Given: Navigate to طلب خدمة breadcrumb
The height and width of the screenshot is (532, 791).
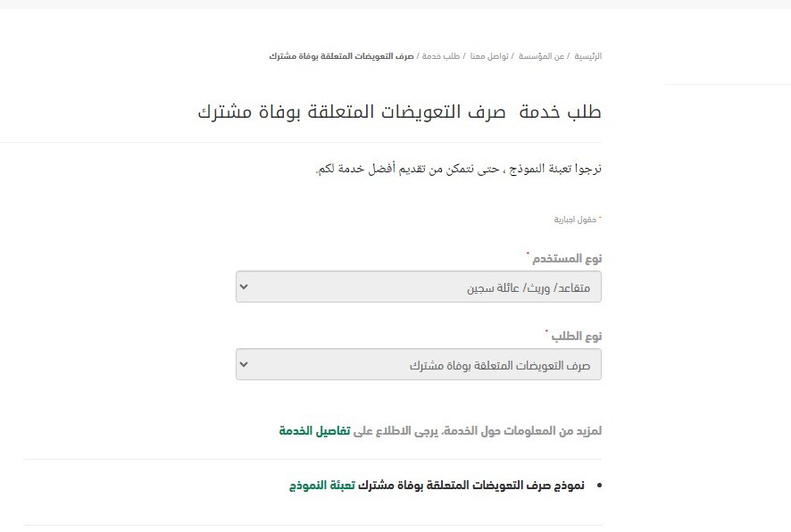Looking at the screenshot, I should click(441, 56).
